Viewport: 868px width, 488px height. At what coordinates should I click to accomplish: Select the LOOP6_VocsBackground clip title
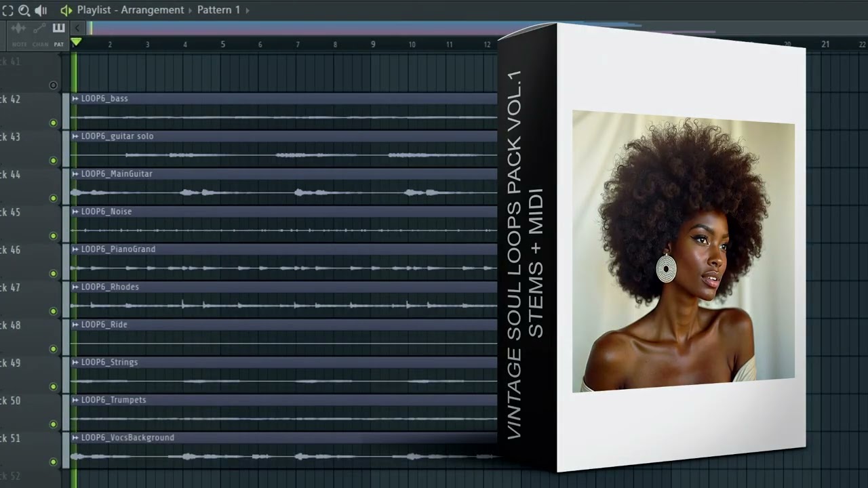127,438
